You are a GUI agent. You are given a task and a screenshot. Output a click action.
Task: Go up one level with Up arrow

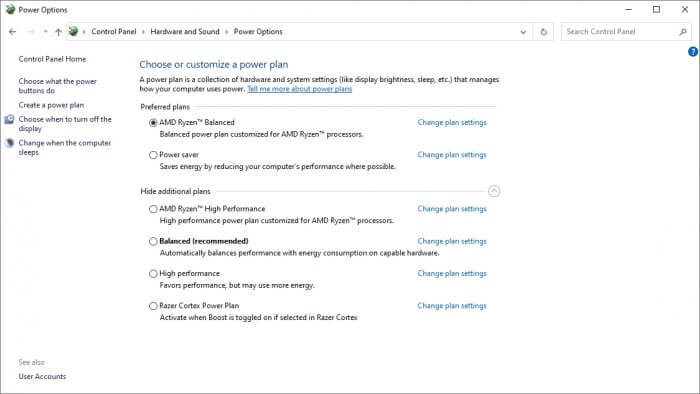pos(58,32)
